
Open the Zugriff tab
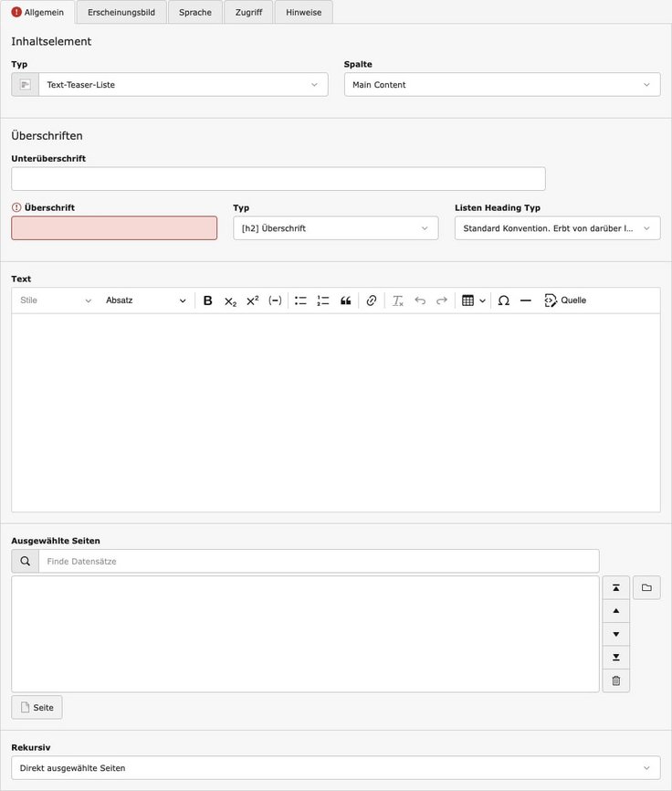(x=248, y=12)
